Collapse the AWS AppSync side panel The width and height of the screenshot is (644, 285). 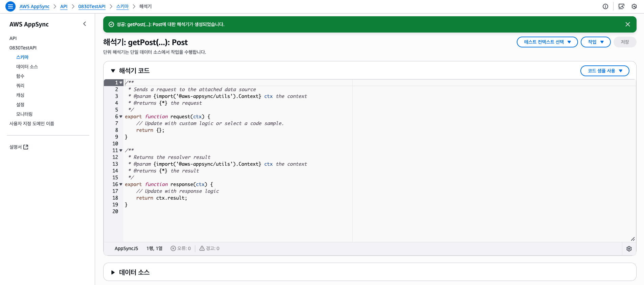tap(85, 24)
